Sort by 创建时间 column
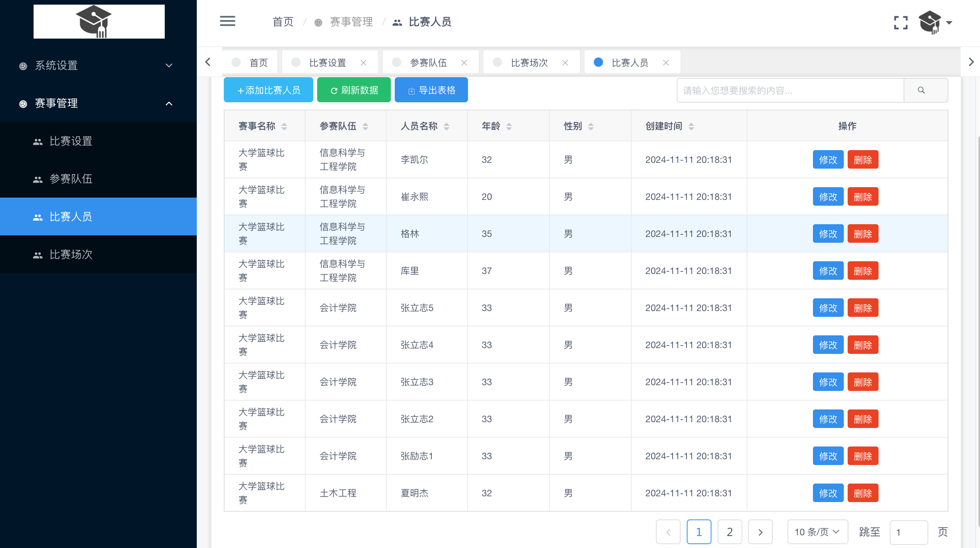The height and width of the screenshot is (548, 980). [691, 126]
